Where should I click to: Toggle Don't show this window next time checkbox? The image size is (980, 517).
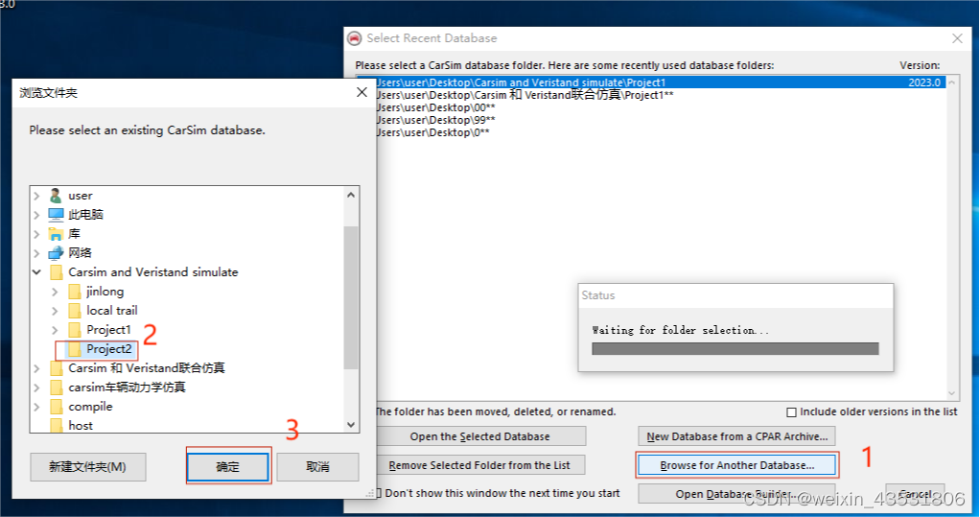click(x=378, y=493)
